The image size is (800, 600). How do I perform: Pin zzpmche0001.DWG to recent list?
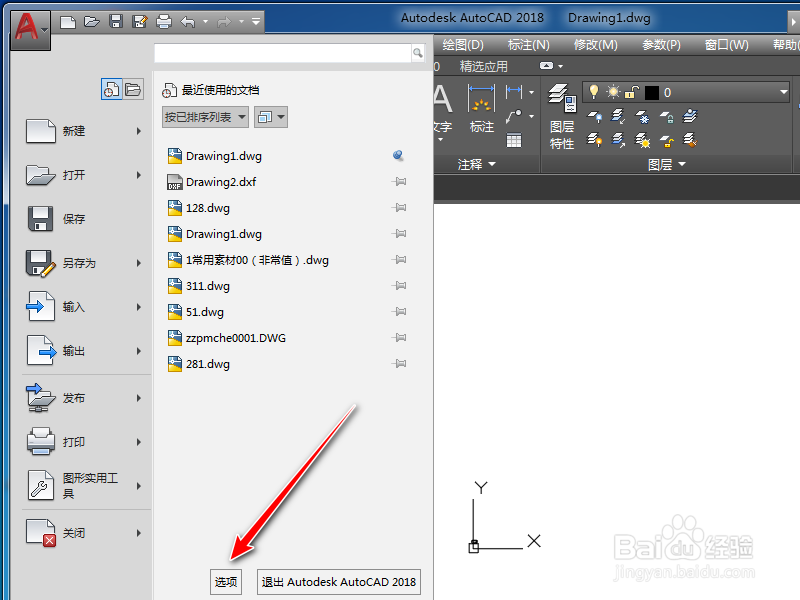coord(399,338)
